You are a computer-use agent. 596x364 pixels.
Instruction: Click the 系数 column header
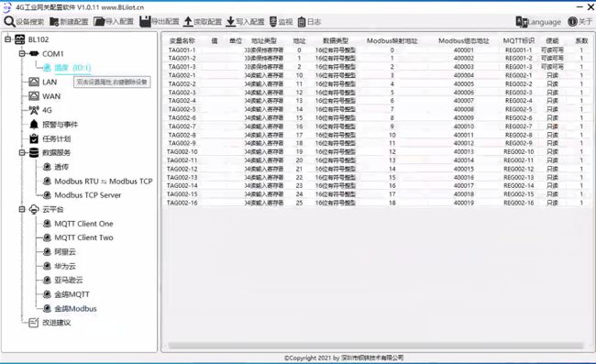pos(581,40)
